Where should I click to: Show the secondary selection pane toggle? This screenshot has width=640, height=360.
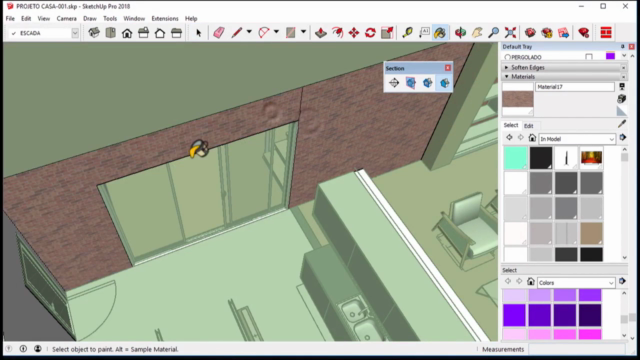622,87
